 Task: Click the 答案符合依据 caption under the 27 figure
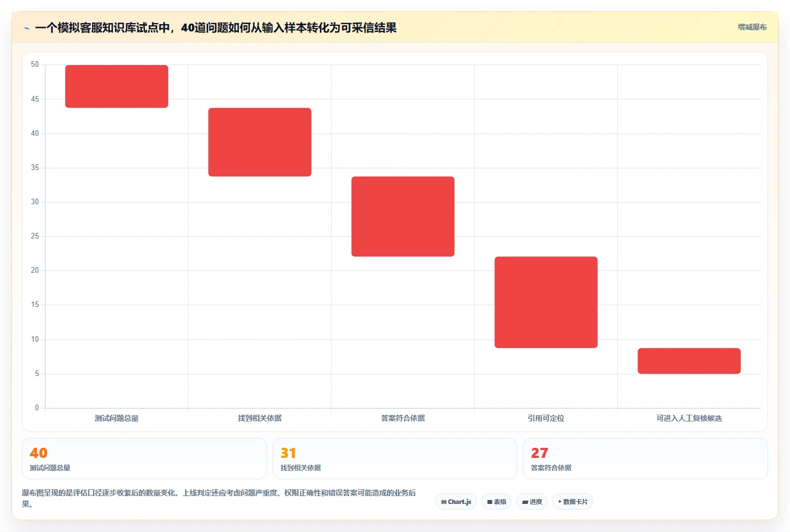(551, 467)
